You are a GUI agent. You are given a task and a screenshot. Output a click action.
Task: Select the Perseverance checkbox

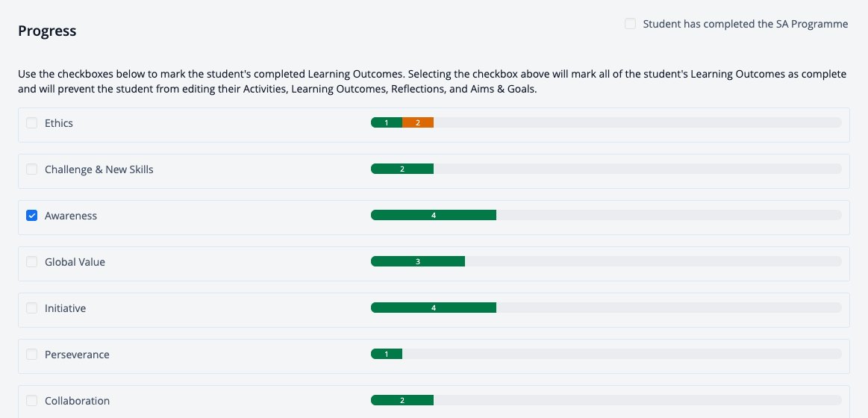pos(32,355)
